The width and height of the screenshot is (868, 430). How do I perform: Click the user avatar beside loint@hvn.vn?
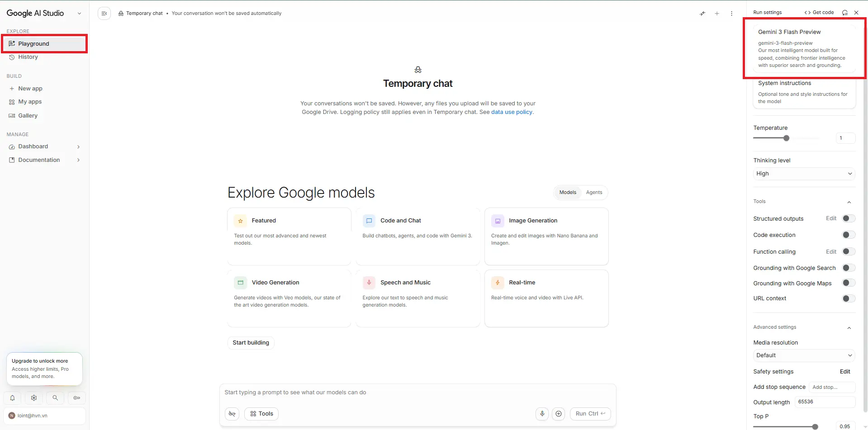point(12,416)
